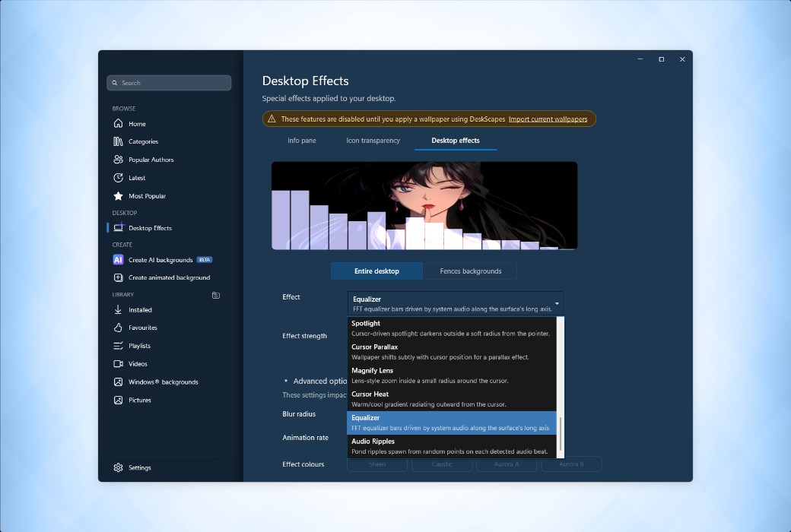Collapse the Advanced options section
This screenshot has height=532, width=791.
[285, 382]
